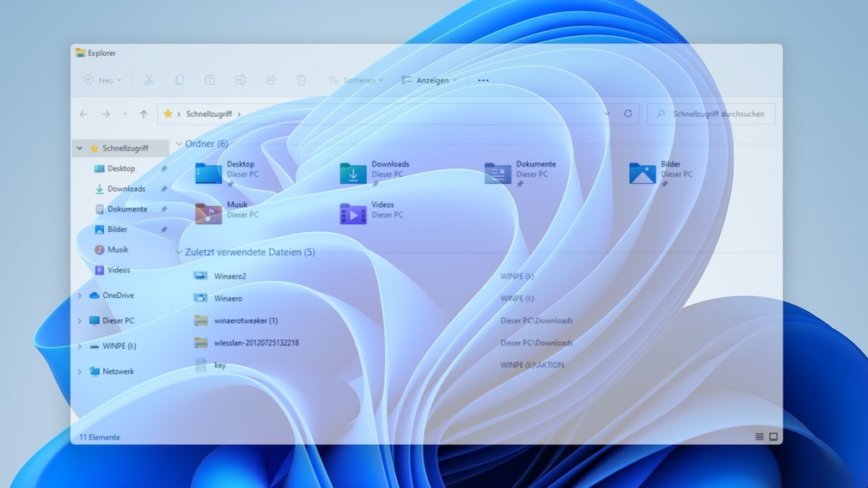Select WINPE (I:) drive in navigation pane
This screenshot has width=868, height=488.
tap(119, 346)
